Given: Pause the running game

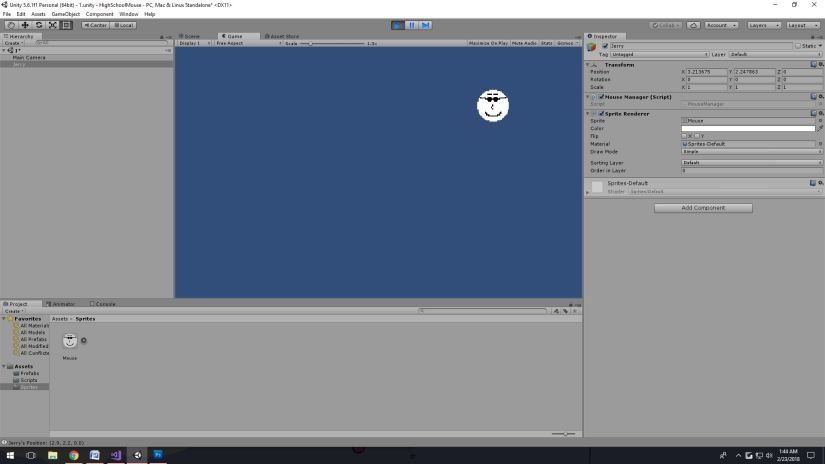Looking at the screenshot, I should tap(411, 25).
